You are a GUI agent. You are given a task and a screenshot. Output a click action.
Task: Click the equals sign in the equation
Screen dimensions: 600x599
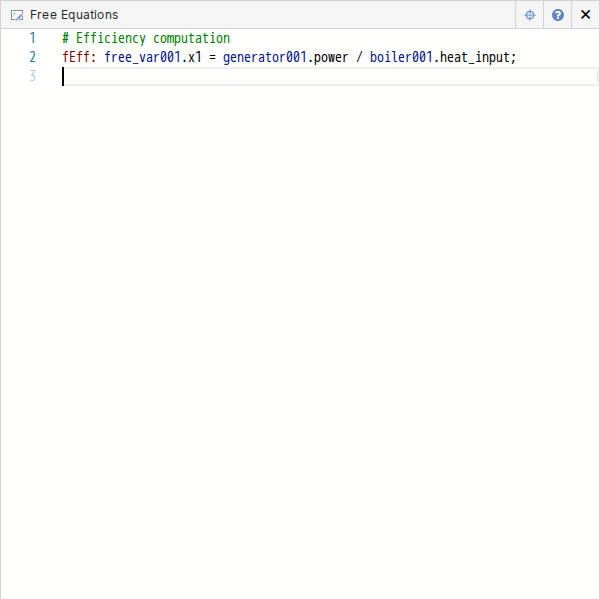tap(212, 57)
